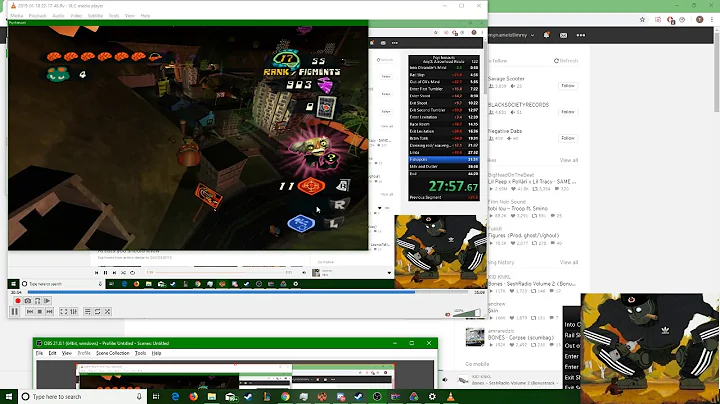Screen dimensions: 720x404
Task: Open OBS Studio from taskbar
Action: (377, 396)
